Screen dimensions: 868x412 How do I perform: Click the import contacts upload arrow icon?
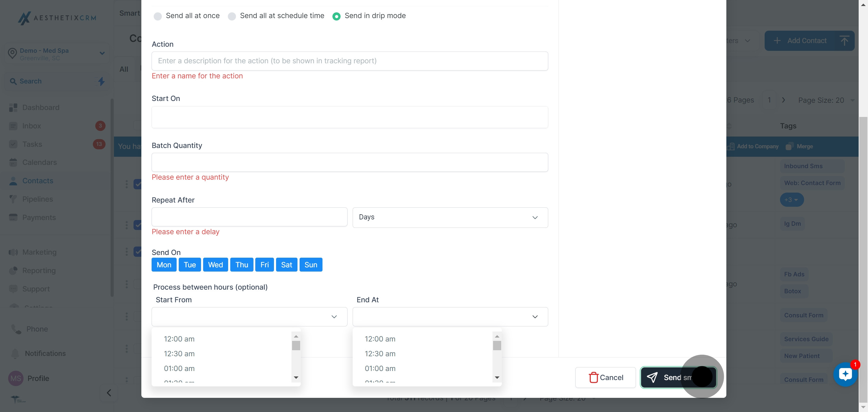tap(844, 41)
